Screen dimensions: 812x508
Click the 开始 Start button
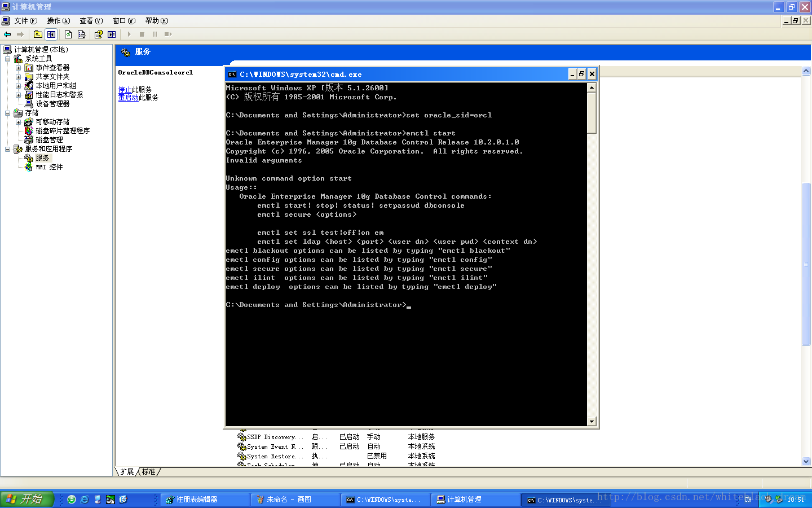(x=27, y=500)
